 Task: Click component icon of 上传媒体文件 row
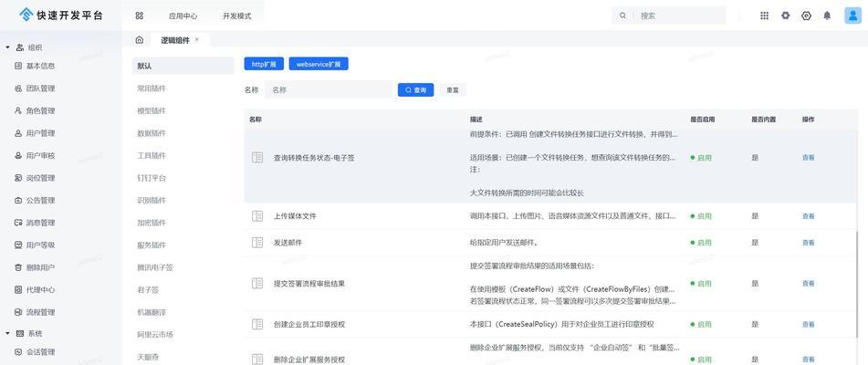[257, 216]
